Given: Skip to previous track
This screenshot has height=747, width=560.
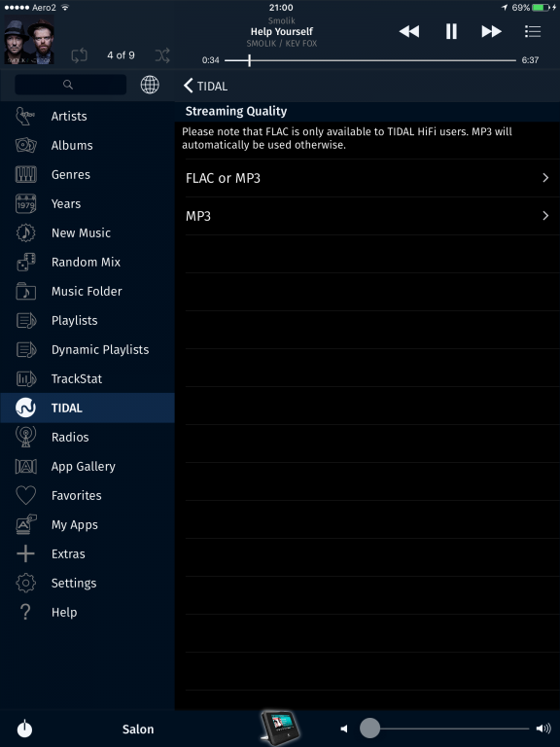Looking at the screenshot, I should coord(409,31).
